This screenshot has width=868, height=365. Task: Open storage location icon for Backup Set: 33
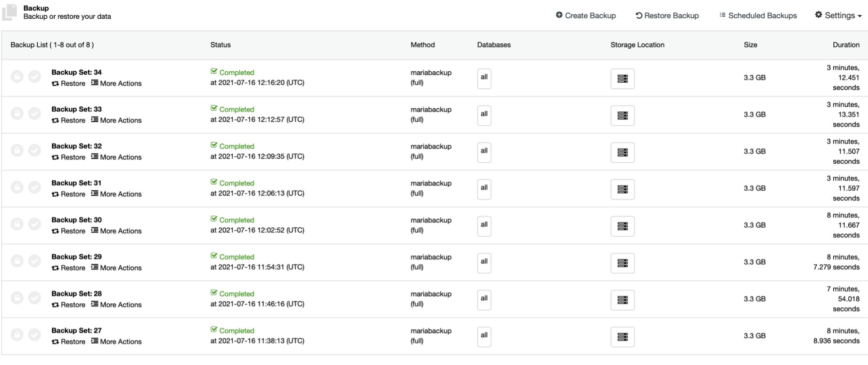[622, 116]
